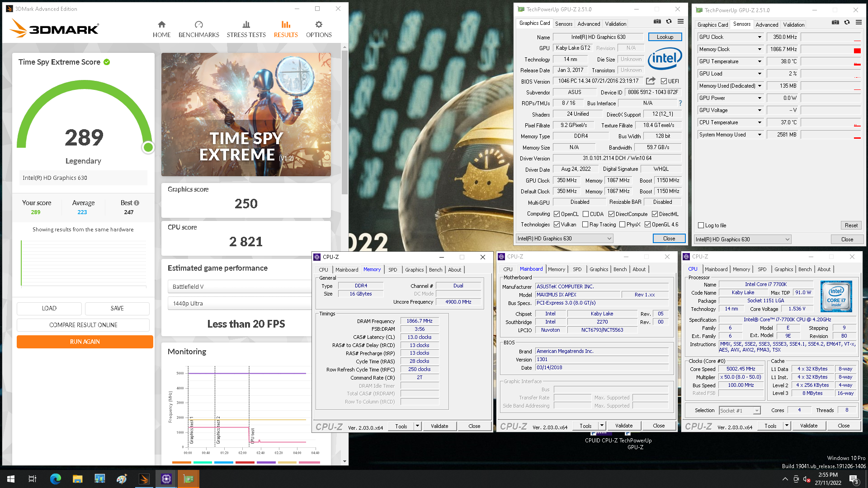Toggle the DirectCompute checkbox in GPU-Z

click(611, 214)
